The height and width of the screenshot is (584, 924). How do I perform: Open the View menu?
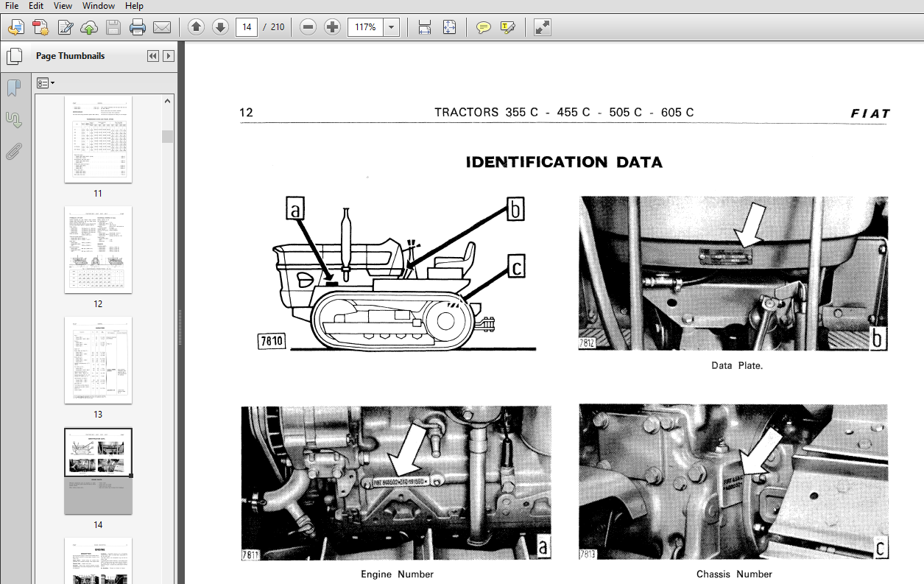pos(63,6)
